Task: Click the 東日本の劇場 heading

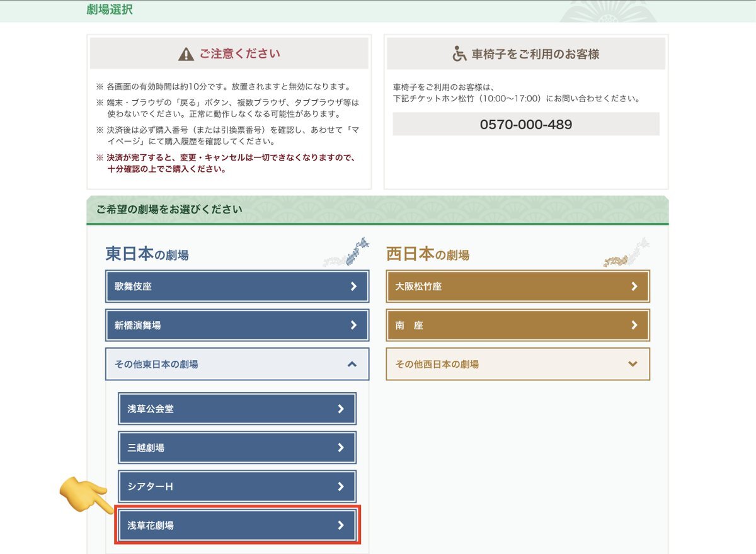Action: pos(147,254)
